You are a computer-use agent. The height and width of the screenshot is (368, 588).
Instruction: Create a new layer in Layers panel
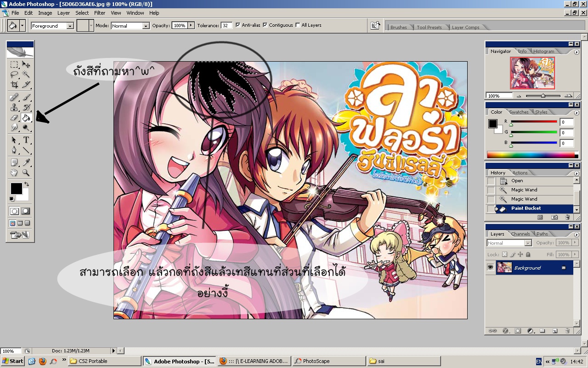coord(555,331)
